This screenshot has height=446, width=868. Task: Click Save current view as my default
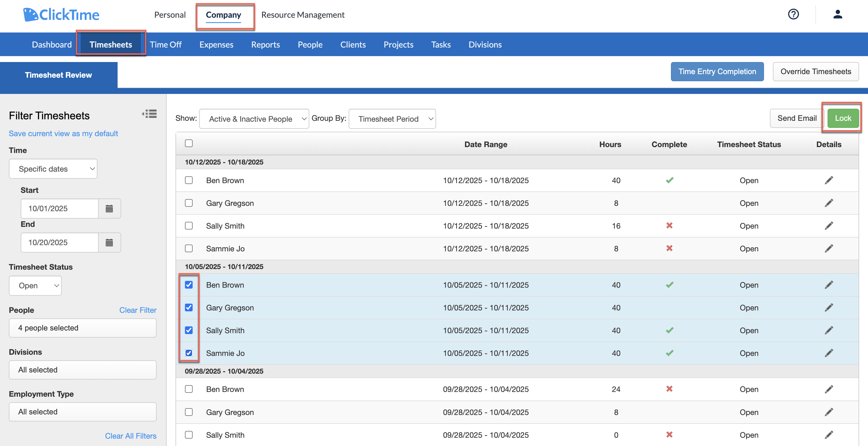click(63, 134)
